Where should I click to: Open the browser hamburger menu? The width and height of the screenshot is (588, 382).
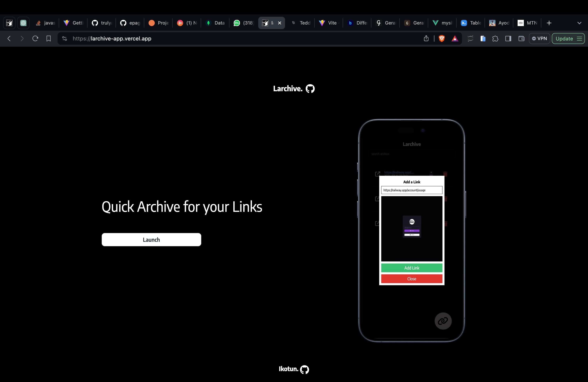[x=579, y=39]
